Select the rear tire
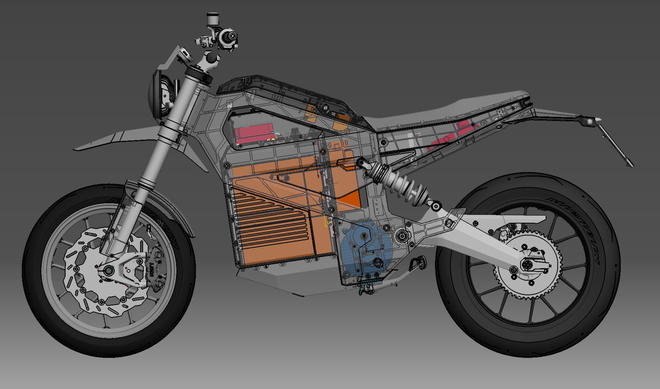Screen dimensions: 660x389 click(528, 264)
